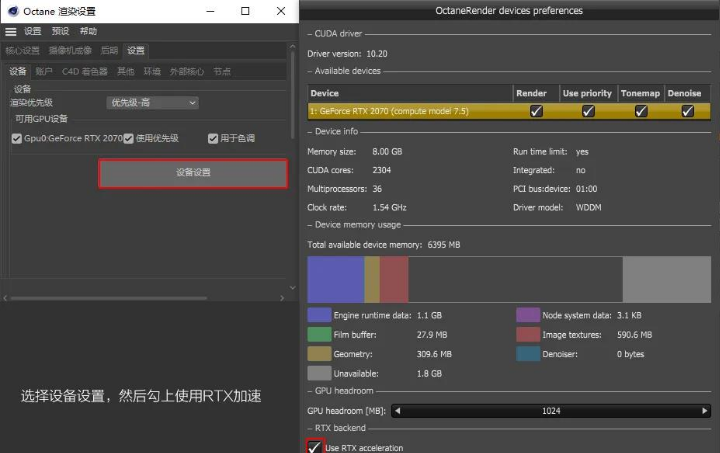Switch to the 后期 tab
This screenshot has height=453, width=720.
click(x=109, y=50)
